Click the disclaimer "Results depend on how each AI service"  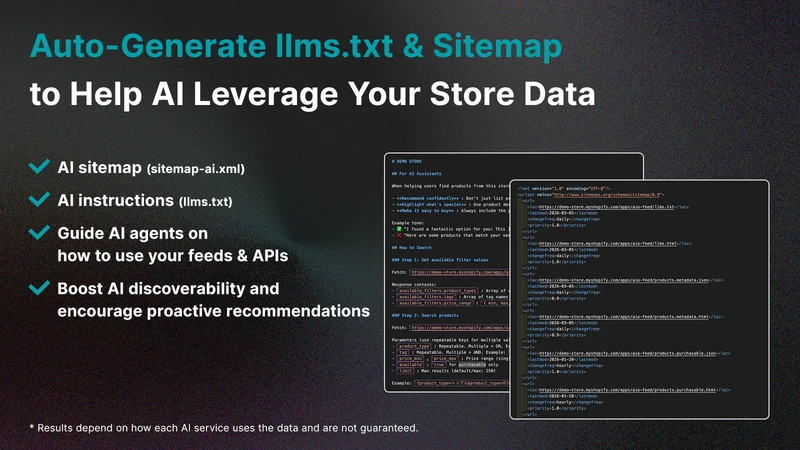tap(223, 428)
